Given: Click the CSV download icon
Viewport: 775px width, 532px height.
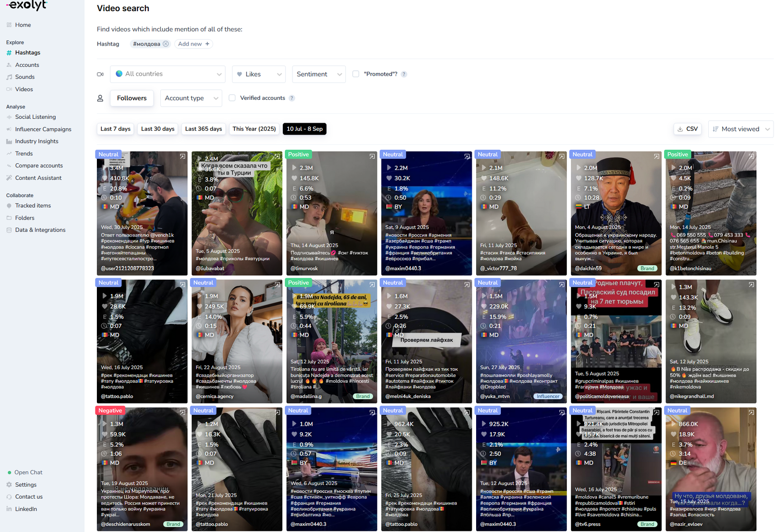Looking at the screenshot, I should pyautogui.click(x=680, y=129).
